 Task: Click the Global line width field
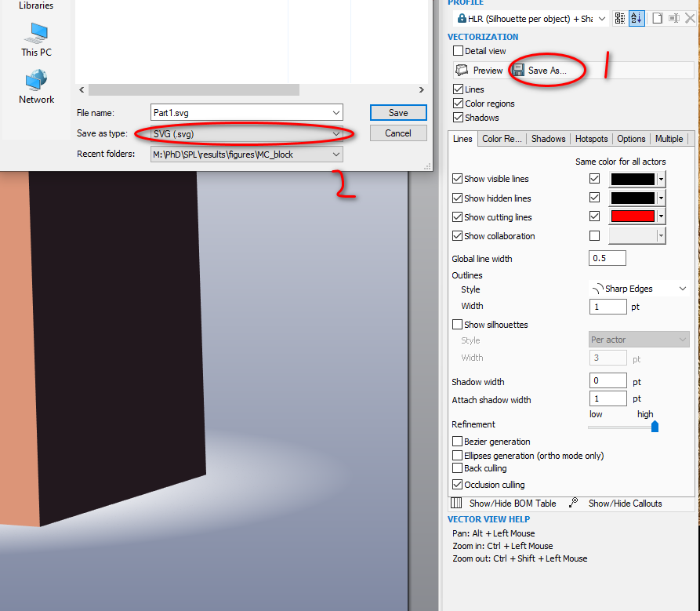(x=608, y=258)
